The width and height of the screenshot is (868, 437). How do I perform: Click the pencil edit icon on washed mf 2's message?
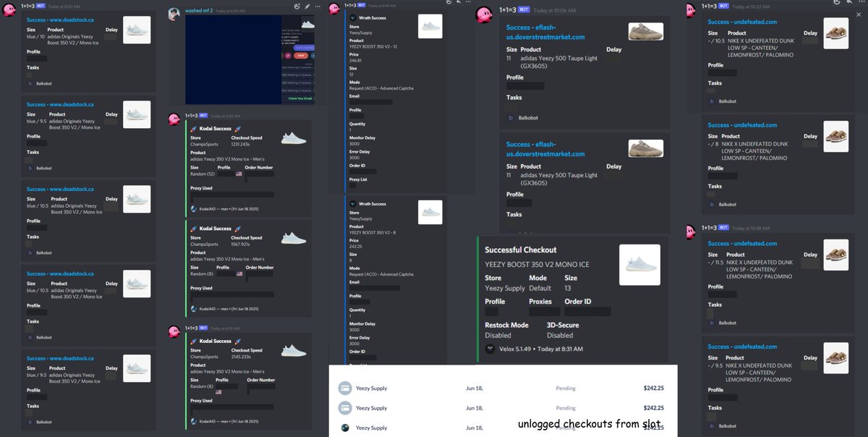(x=307, y=5)
